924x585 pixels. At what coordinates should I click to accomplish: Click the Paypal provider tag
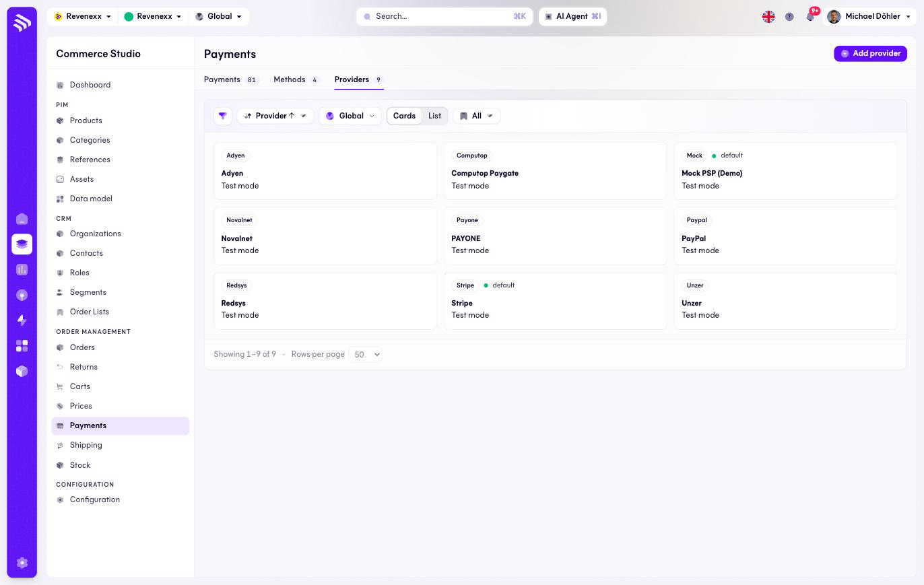coord(697,220)
